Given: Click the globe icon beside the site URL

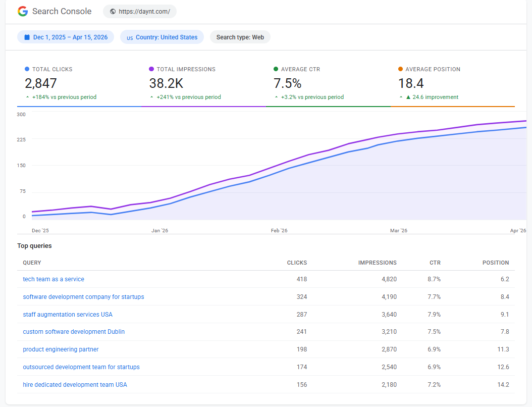Looking at the screenshot, I should pos(113,12).
